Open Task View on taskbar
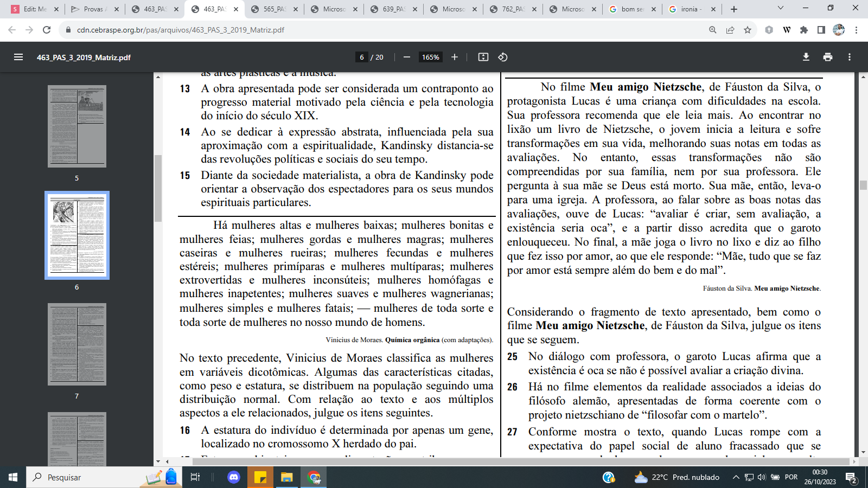The height and width of the screenshot is (488, 868). click(x=195, y=477)
